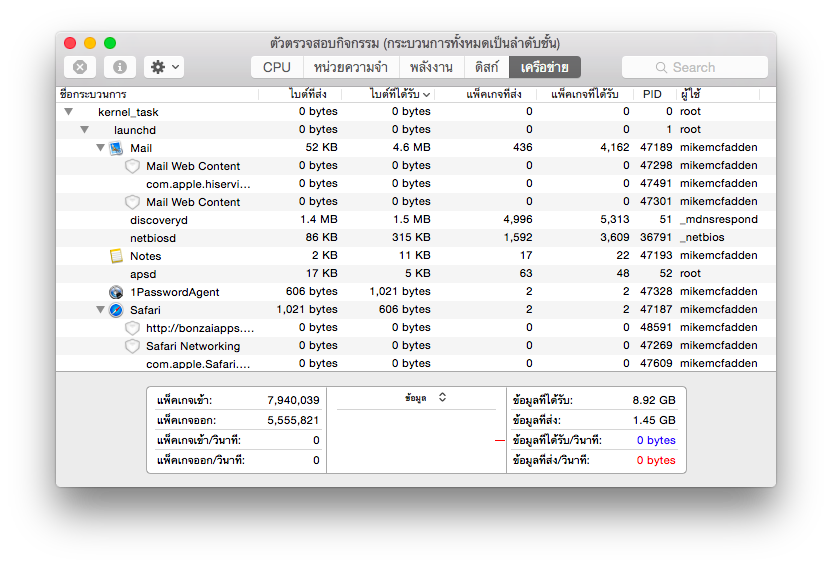This screenshot has width=832, height=567.
Task: Click the quit process X toolbar icon
Action: pyautogui.click(x=80, y=67)
